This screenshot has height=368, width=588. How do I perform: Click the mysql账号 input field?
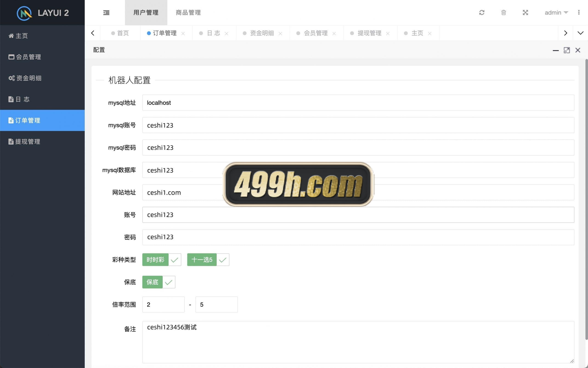[x=358, y=125]
